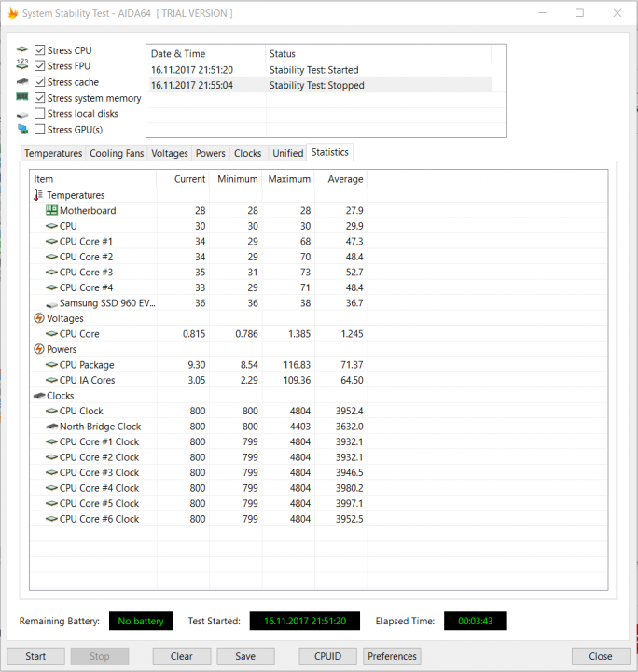Click the North Bridge Clock average 3632.0

(x=350, y=427)
